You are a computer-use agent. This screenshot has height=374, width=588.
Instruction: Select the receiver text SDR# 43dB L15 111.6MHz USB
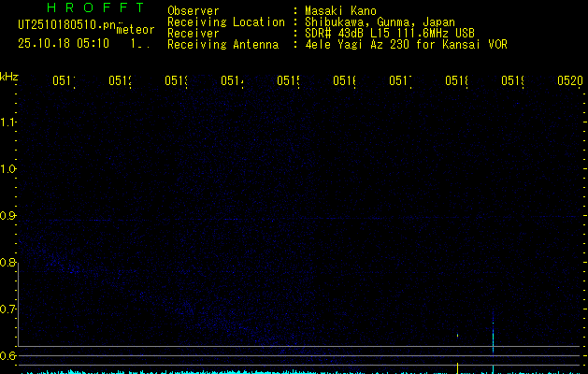click(x=390, y=34)
